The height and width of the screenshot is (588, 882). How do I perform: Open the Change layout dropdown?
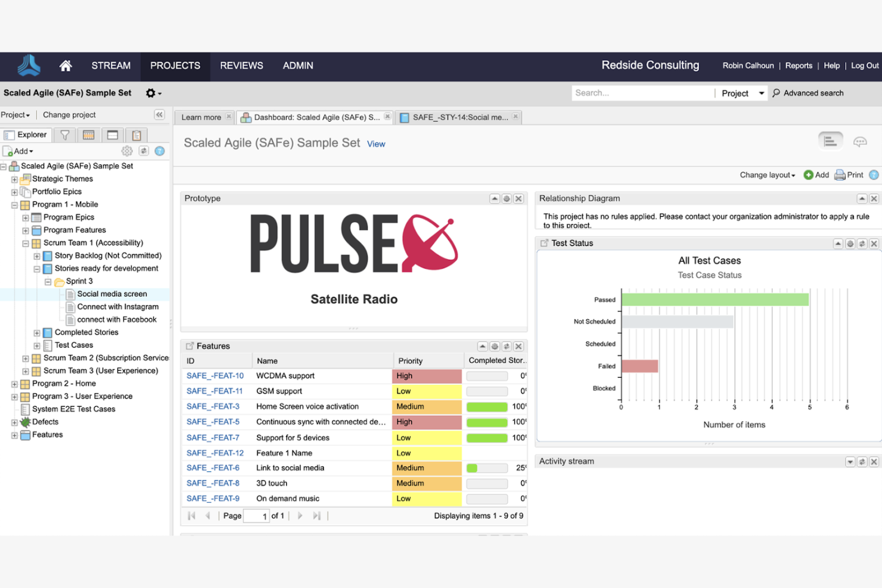(768, 175)
